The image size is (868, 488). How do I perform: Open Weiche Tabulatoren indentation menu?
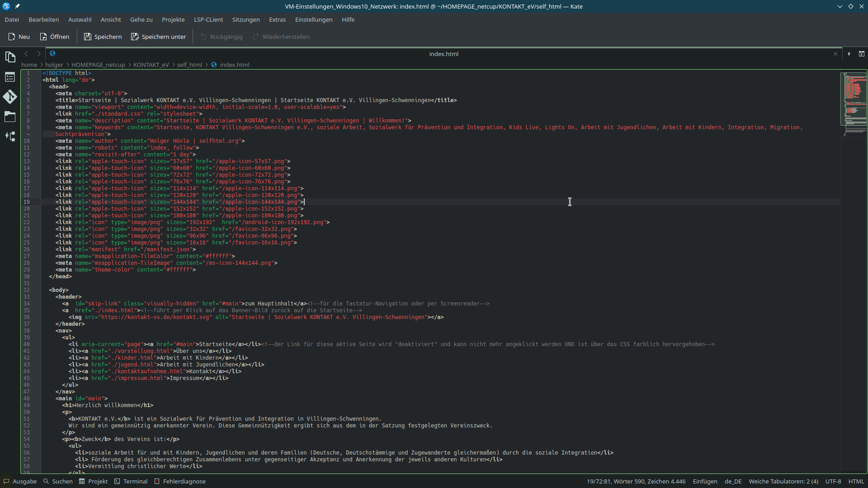(783, 481)
